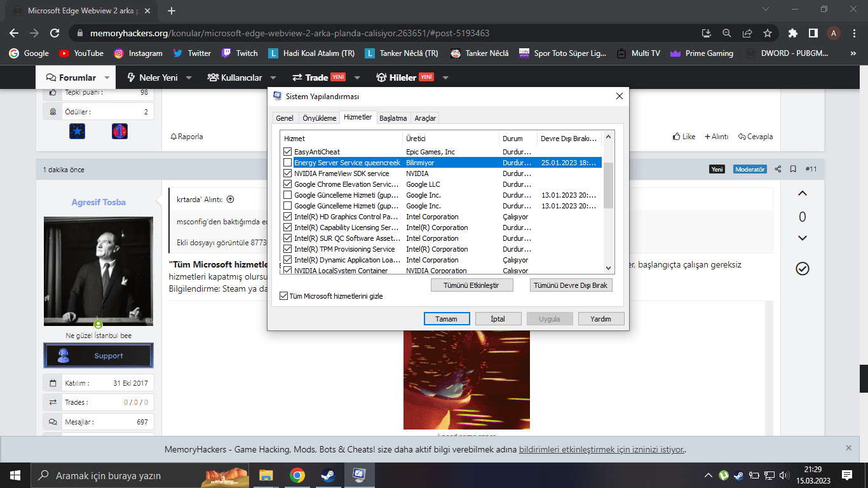Open File Explorer from the taskbar

point(266,475)
